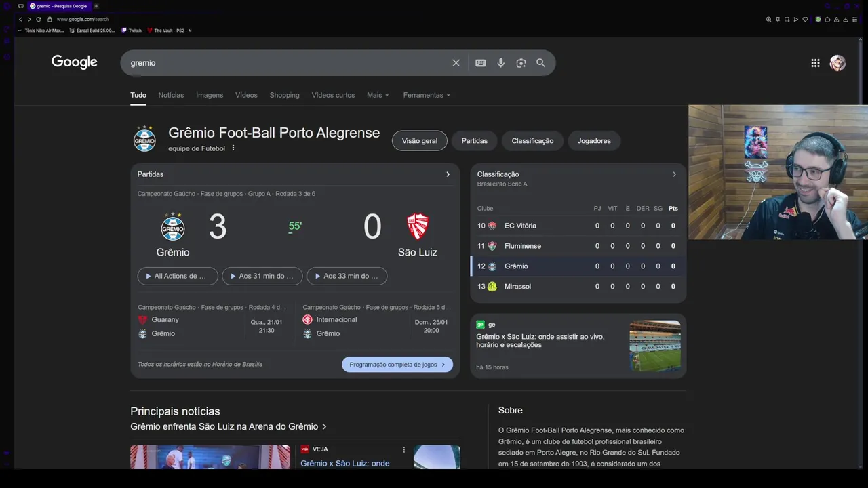This screenshot has width=868, height=488.
Task: Expand the Classificação panel arrow
Action: tap(674, 174)
